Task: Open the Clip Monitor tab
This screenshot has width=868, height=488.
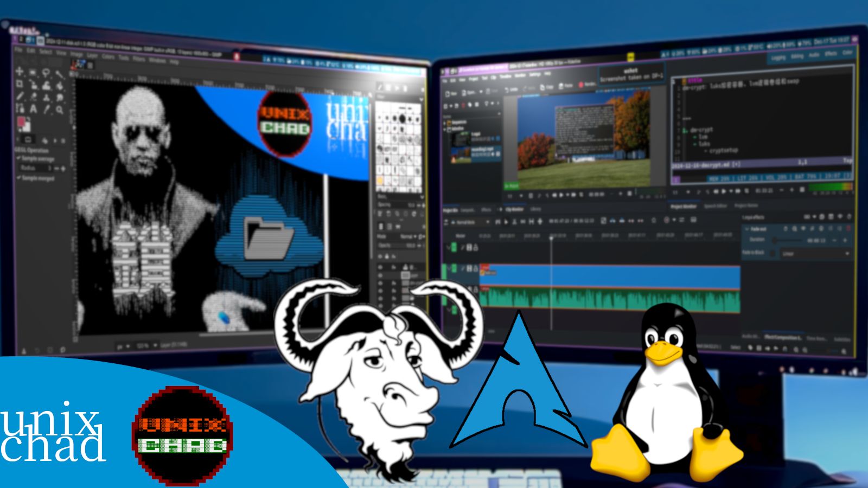Action: click(514, 209)
